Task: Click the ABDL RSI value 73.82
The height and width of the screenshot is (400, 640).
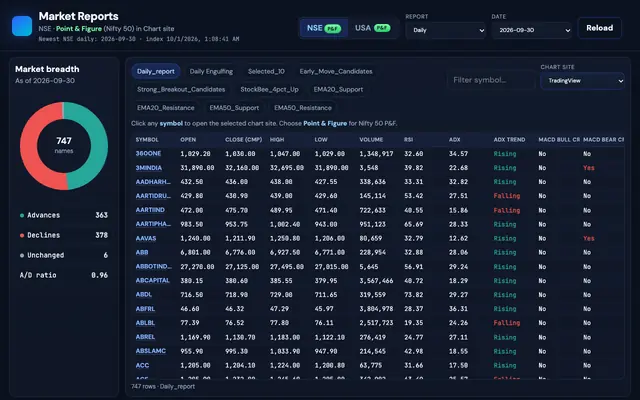Action: 413,295
